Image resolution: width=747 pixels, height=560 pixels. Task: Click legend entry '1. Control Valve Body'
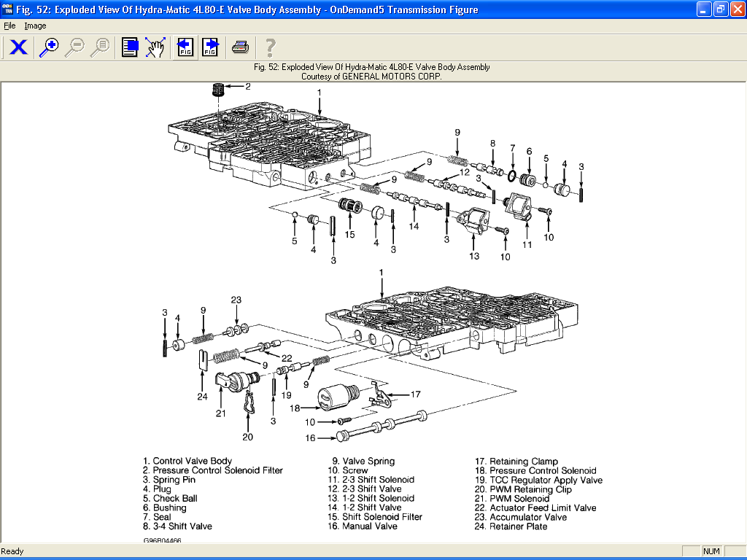tap(187, 461)
